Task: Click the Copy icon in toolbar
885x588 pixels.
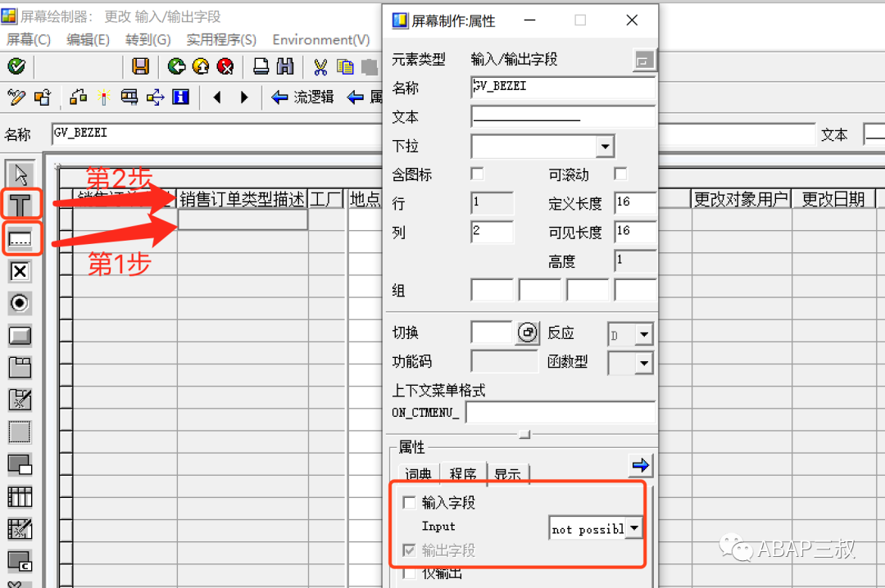Action: click(x=345, y=66)
